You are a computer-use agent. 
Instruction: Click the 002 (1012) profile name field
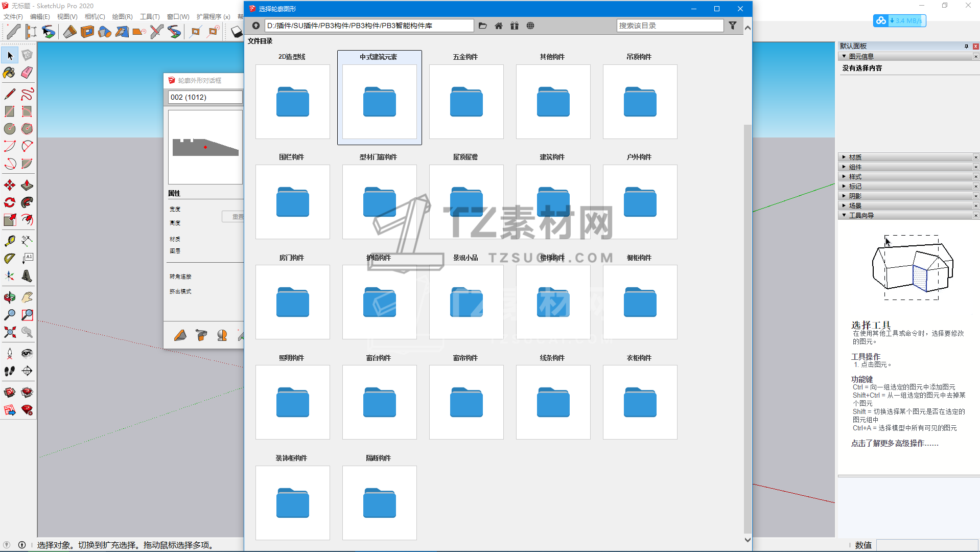(x=205, y=97)
